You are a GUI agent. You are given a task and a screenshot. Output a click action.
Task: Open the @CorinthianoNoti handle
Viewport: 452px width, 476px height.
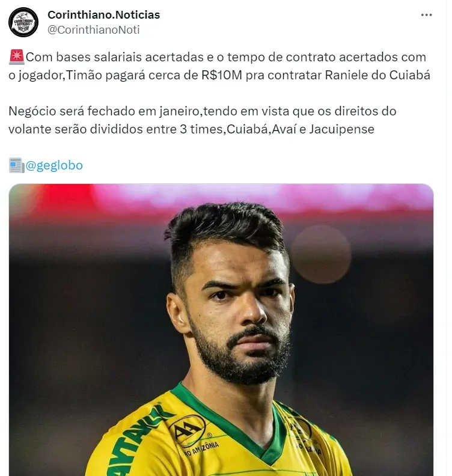pos(94,30)
